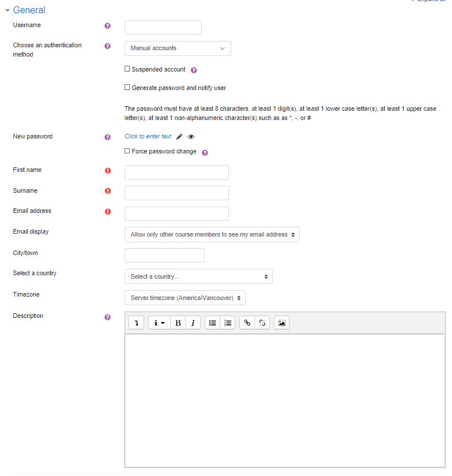The width and height of the screenshot is (452, 476).
Task: Reveal password with the eye icon
Action: coord(191,137)
